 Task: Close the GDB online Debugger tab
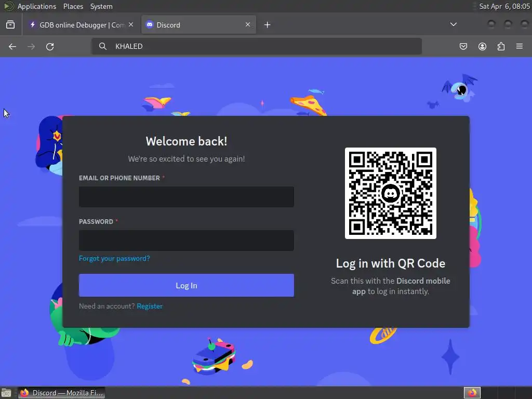point(131,24)
